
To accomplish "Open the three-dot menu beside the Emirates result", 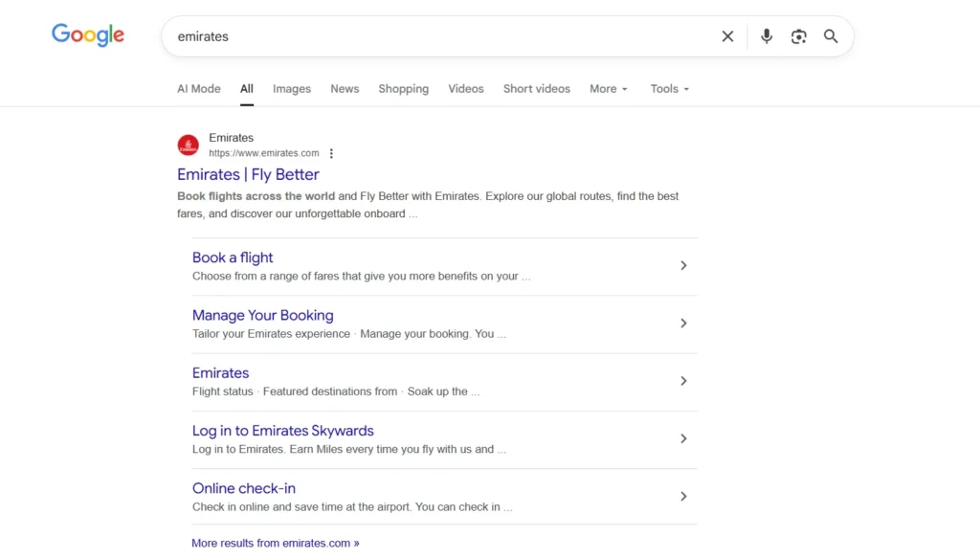I will (331, 153).
